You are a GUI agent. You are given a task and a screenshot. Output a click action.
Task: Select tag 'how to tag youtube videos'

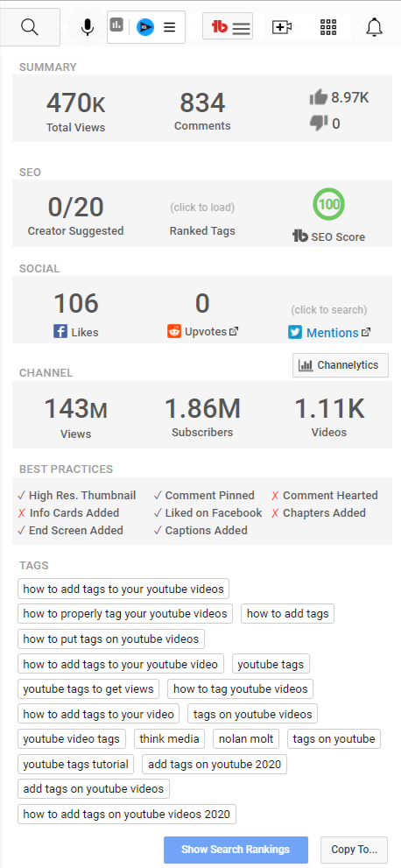point(241,688)
